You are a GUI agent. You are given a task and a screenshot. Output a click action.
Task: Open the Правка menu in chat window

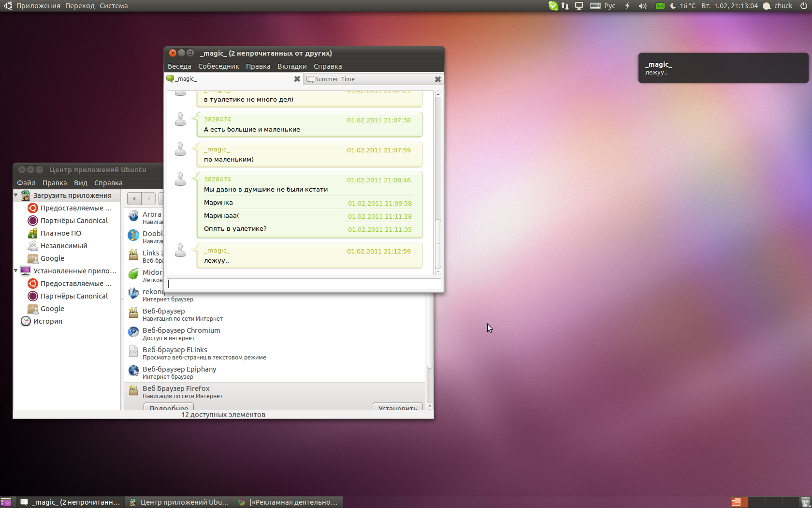pyautogui.click(x=258, y=66)
